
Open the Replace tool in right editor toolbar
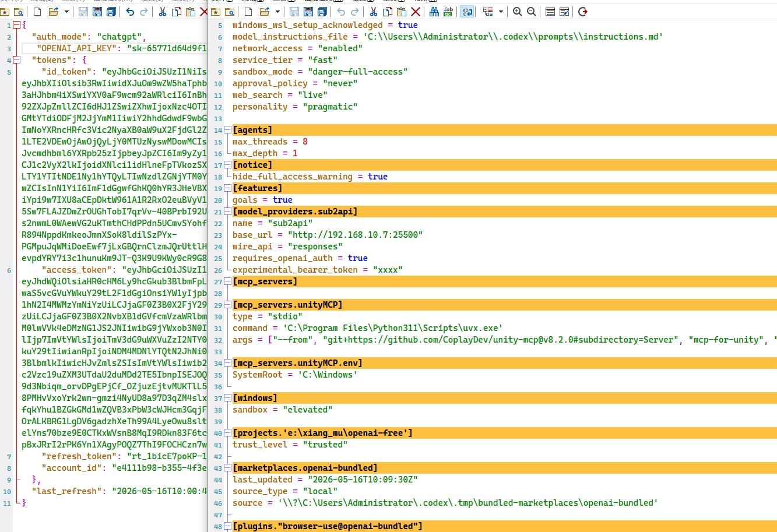[448, 12]
